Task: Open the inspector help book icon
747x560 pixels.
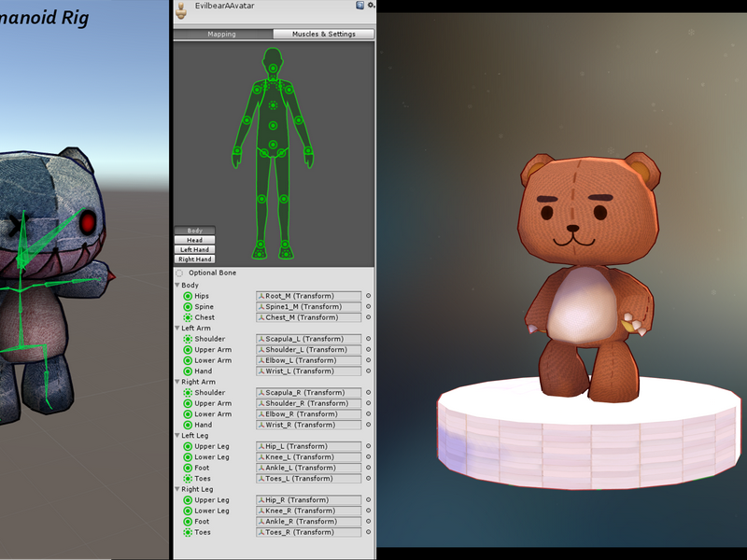Action: (359, 6)
